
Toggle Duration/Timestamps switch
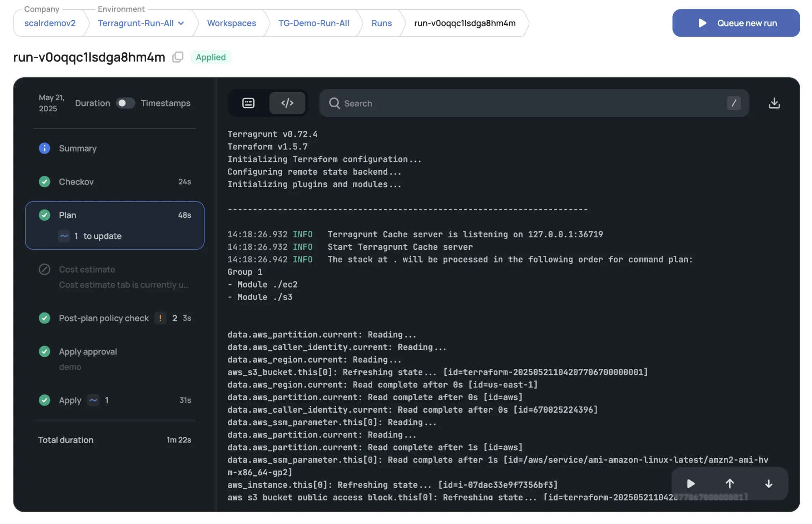[x=125, y=103]
